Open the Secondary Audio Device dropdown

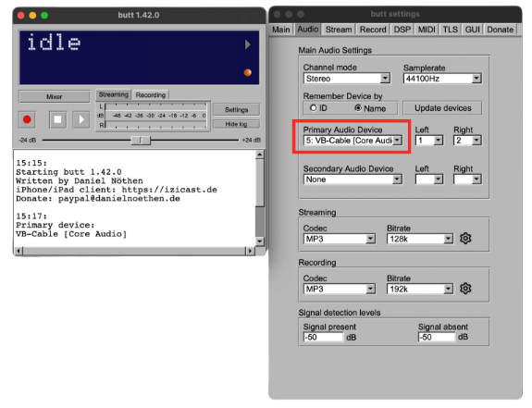point(353,179)
